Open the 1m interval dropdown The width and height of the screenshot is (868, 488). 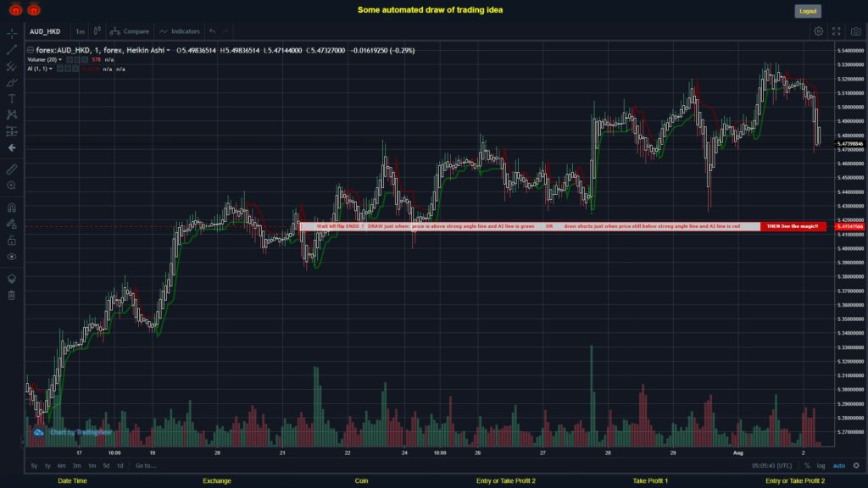81,31
